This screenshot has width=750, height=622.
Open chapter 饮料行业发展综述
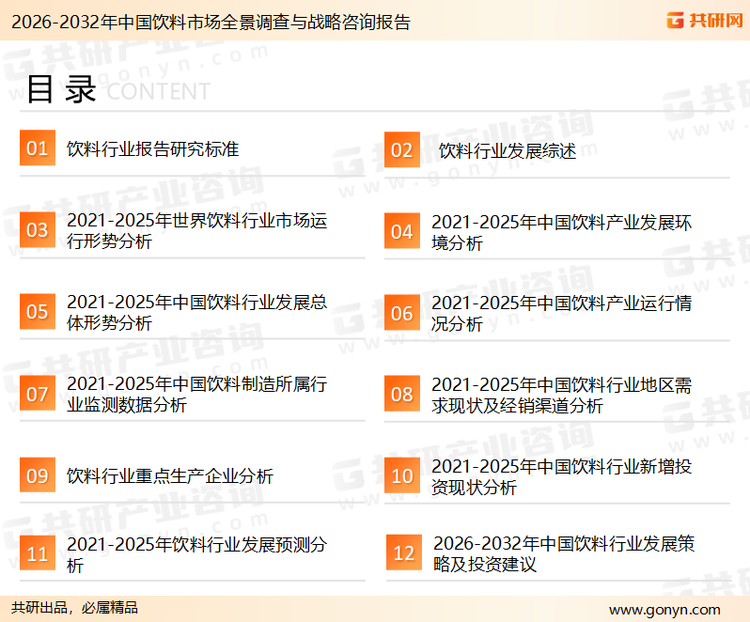click(x=507, y=151)
